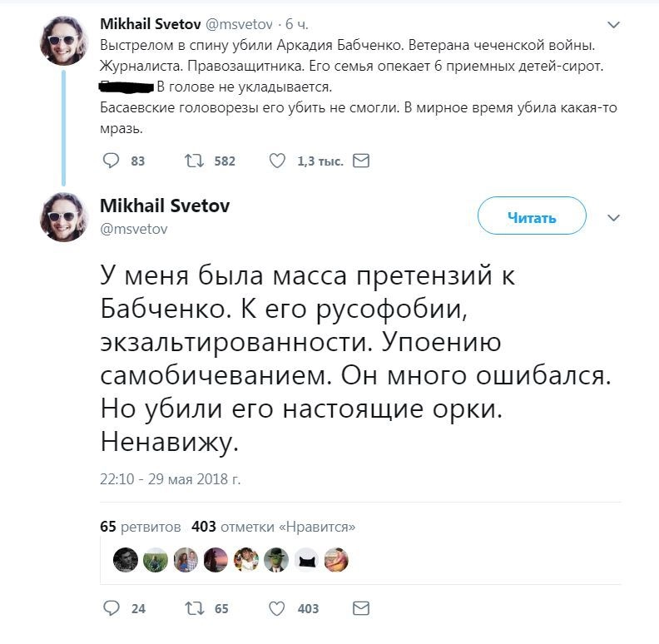Like the first tweet with 1,3 тыс. likes
Viewport: 659px width, 644px height.
[277, 161]
